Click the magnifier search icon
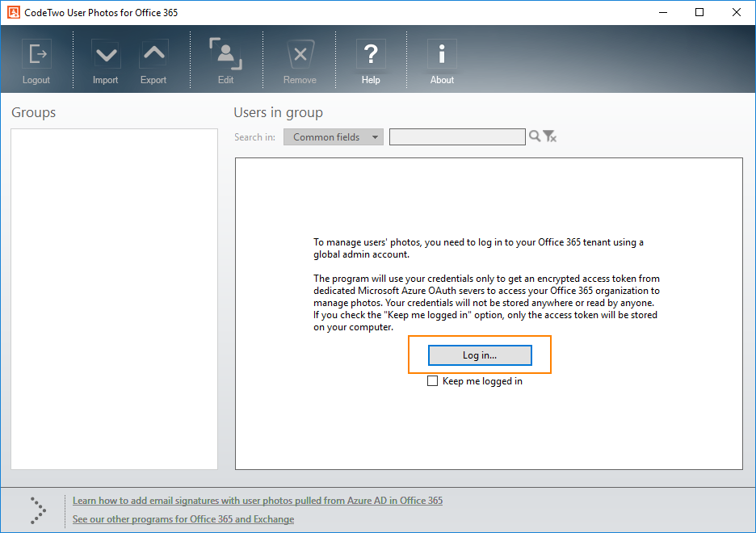Screen dimensions: 756x533 [534, 136]
